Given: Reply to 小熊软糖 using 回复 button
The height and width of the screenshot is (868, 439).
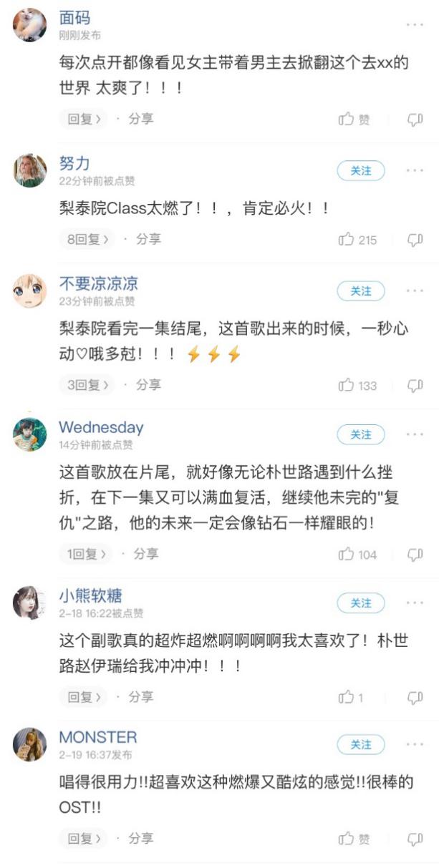Looking at the screenshot, I should 83,697.
